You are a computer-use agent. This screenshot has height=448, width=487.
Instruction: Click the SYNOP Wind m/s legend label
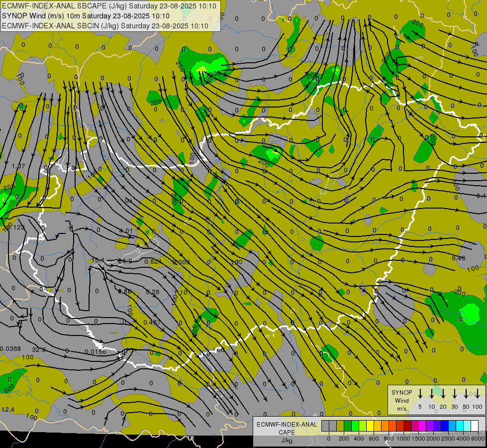click(401, 400)
